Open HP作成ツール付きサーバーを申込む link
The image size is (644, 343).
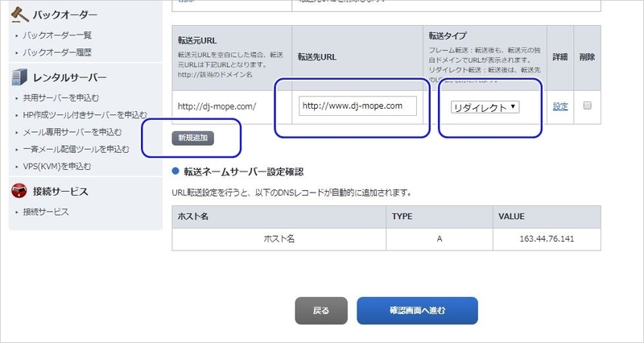click(x=85, y=114)
